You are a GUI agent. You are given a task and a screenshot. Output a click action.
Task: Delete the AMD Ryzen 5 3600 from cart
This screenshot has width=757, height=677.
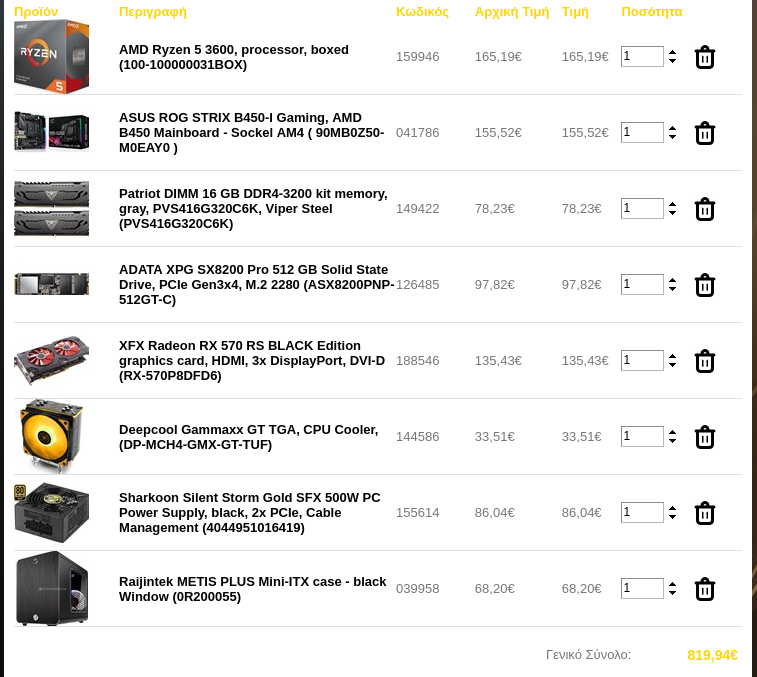[704, 57]
